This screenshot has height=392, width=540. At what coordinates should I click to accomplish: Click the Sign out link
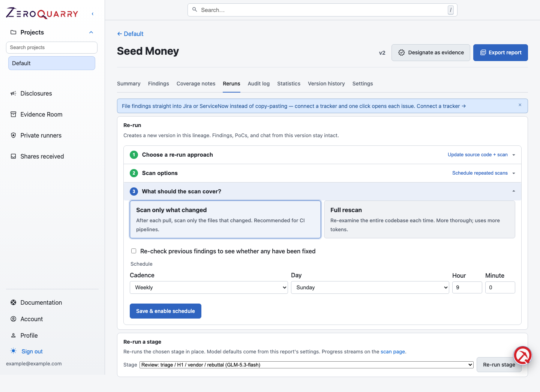[32, 352]
